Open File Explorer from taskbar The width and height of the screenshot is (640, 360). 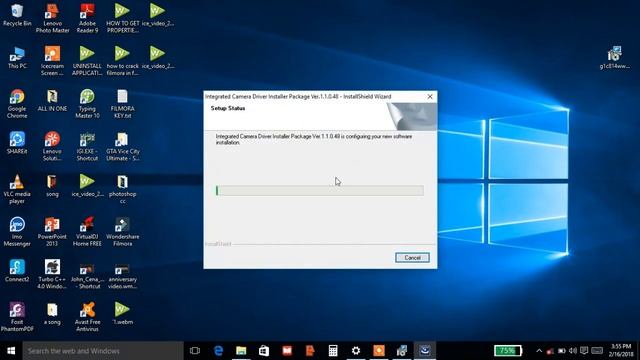[x=241, y=351]
